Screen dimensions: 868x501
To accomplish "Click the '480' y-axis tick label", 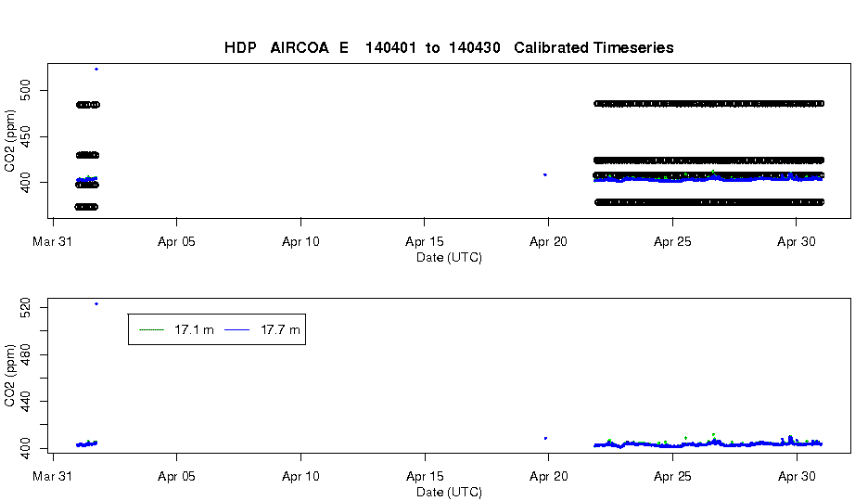I will point(25,354).
